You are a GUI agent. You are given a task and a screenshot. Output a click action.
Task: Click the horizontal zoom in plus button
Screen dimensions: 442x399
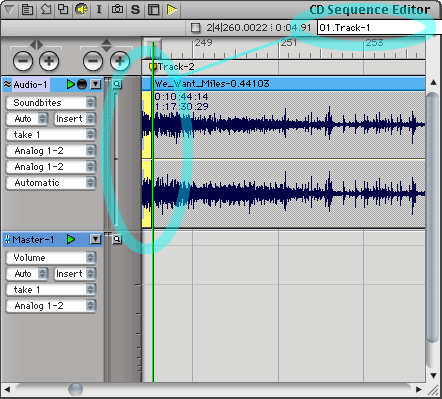(49, 61)
